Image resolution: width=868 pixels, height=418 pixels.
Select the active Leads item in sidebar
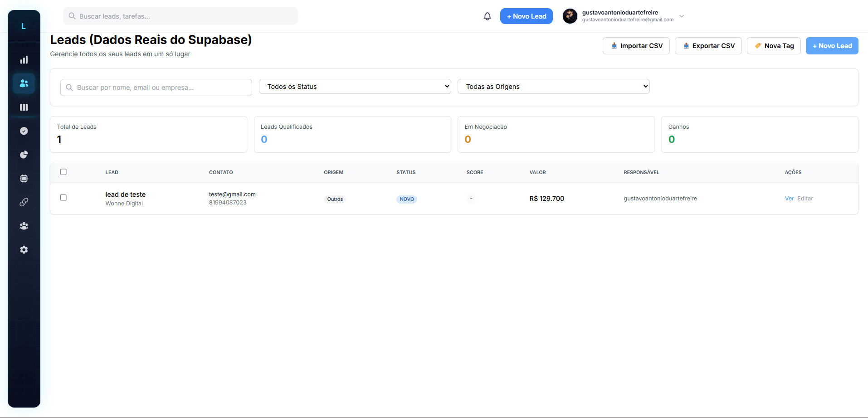pyautogui.click(x=24, y=83)
